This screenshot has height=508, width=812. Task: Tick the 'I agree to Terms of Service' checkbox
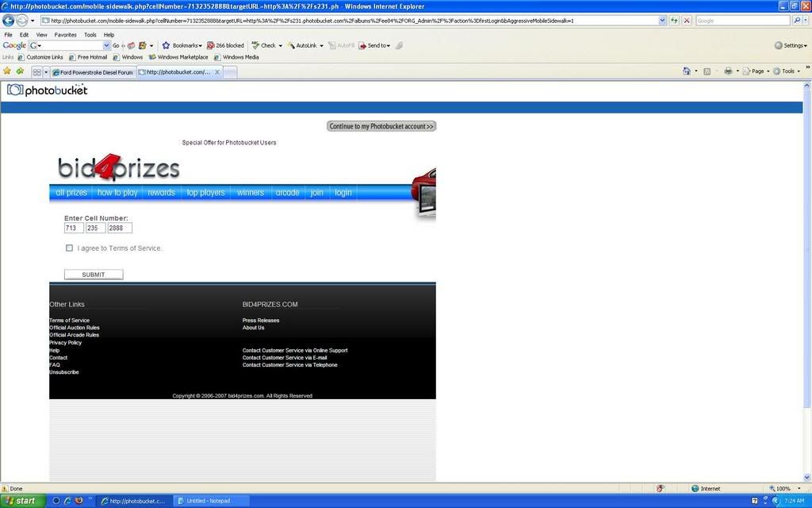(70, 248)
